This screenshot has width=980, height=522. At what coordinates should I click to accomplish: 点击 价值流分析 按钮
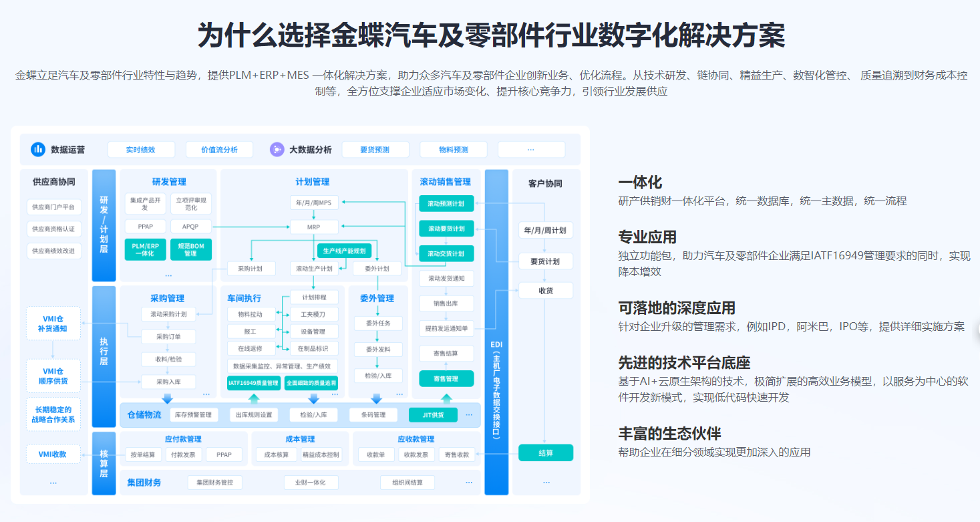coord(220,149)
